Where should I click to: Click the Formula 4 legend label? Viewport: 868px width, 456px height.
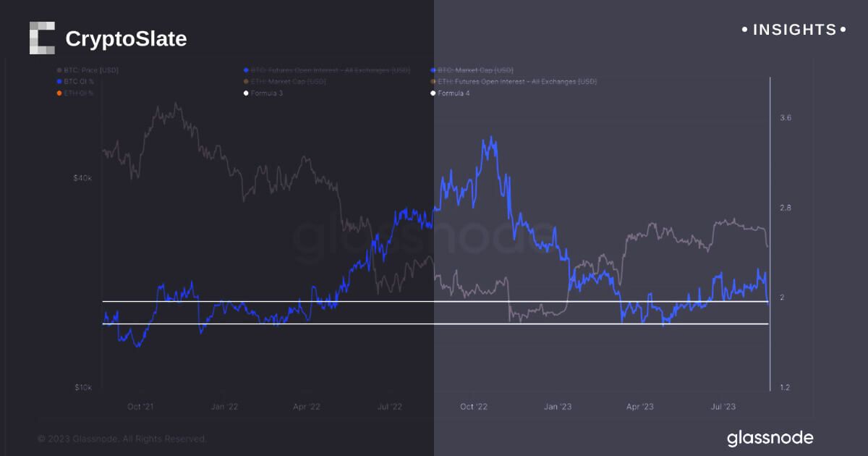click(455, 93)
